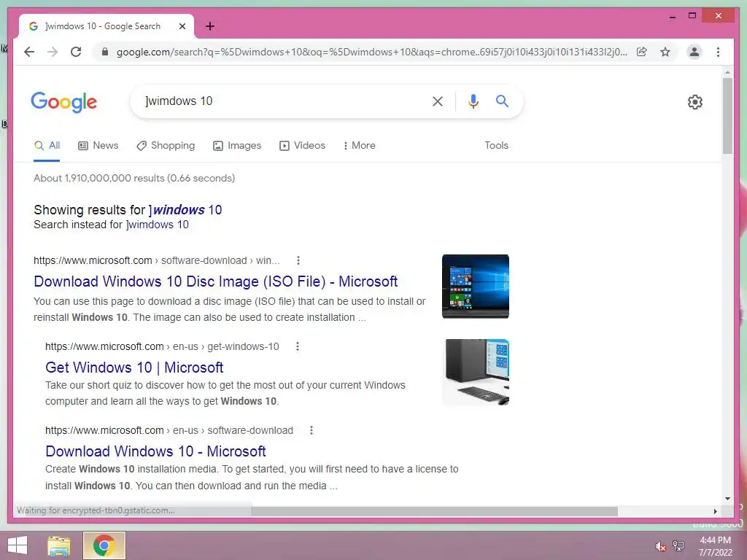Open the search Tools options
The image size is (747, 560).
[496, 146]
